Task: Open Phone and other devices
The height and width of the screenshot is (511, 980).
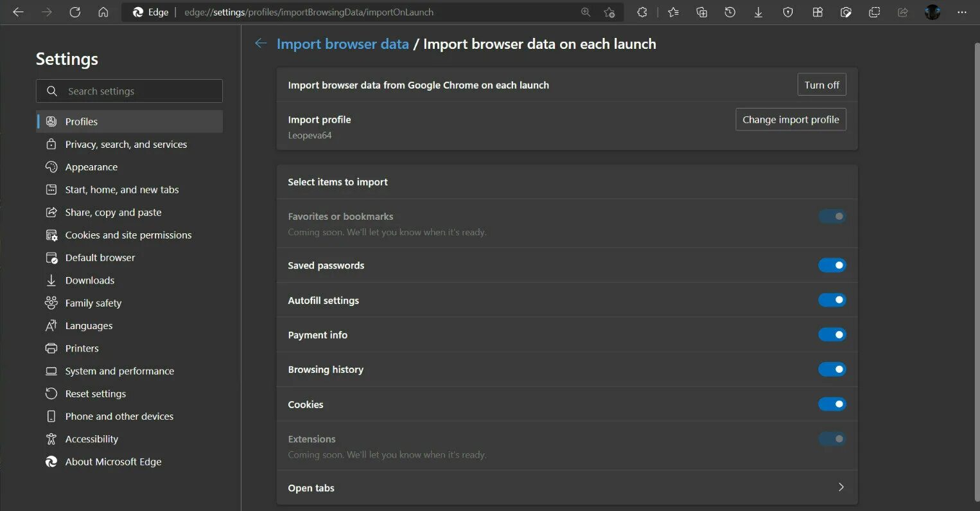Action: [130, 417]
